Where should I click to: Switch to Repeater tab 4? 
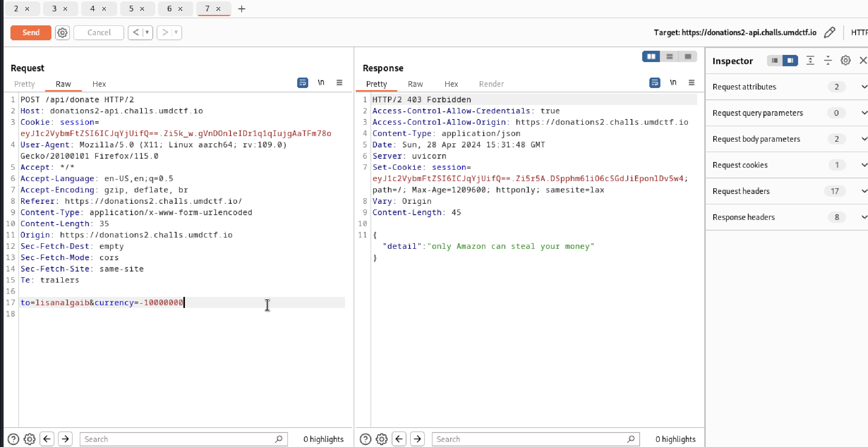coord(92,9)
